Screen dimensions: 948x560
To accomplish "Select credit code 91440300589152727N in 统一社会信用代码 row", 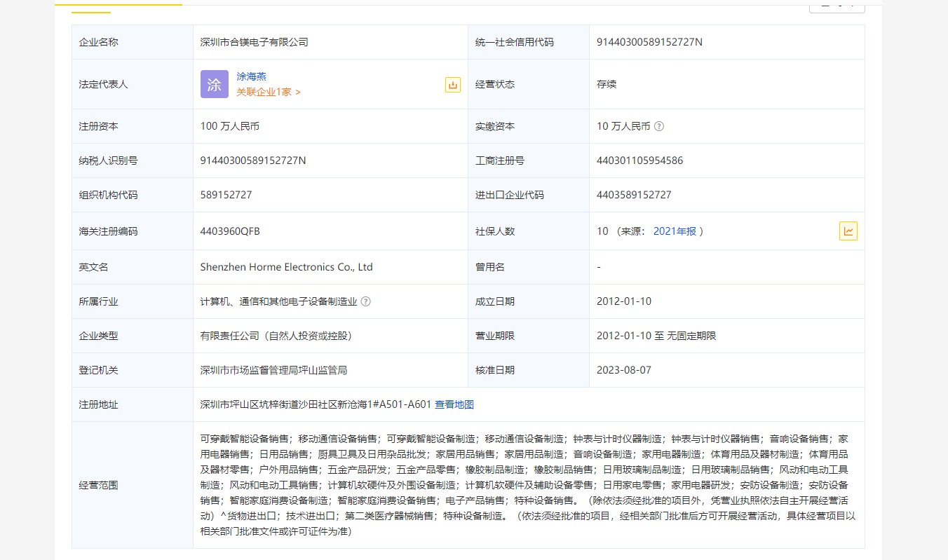I will pyautogui.click(x=649, y=42).
